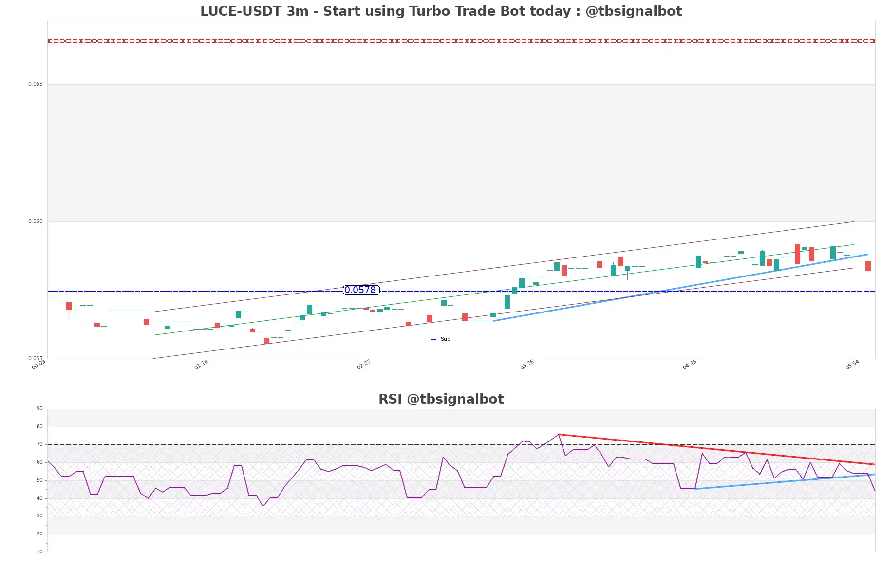Click the blue ascending price trendline
882x588 pixels.
[x=680, y=288]
